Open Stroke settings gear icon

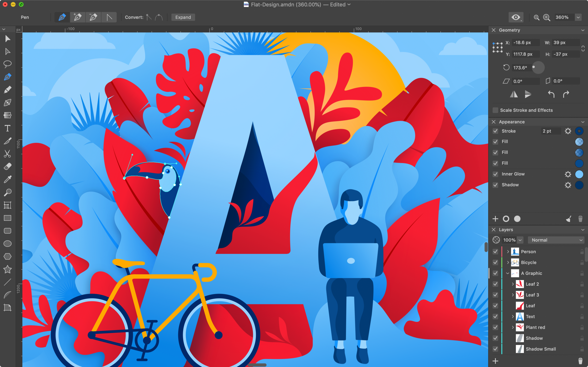[x=568, y=131]
